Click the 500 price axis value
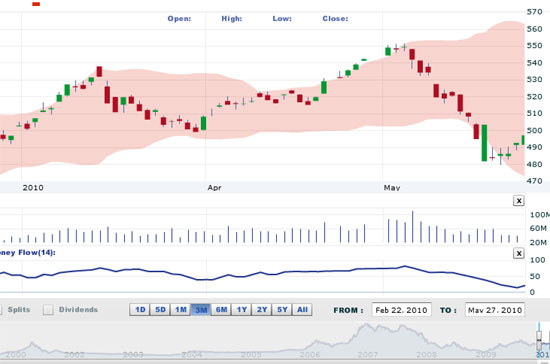 [x=535, y=130]
